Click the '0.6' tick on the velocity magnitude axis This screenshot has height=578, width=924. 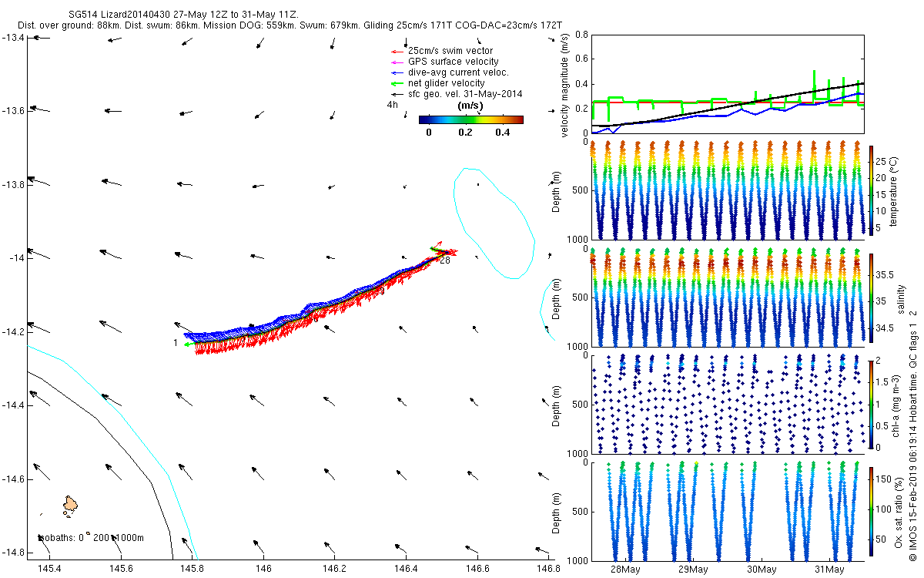pyautogui.click(x=581, y=59)
